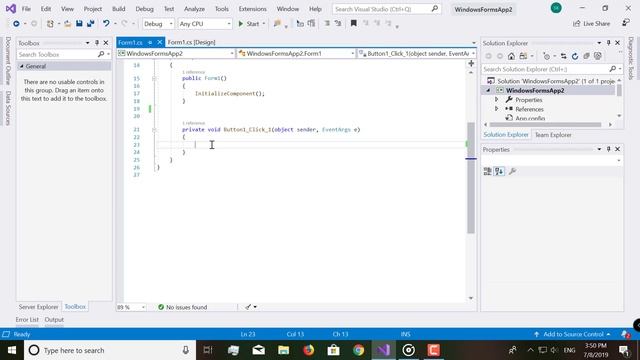Open Live Share
The height and width of the screenshot is (360, 640).
tap(591, 24)
